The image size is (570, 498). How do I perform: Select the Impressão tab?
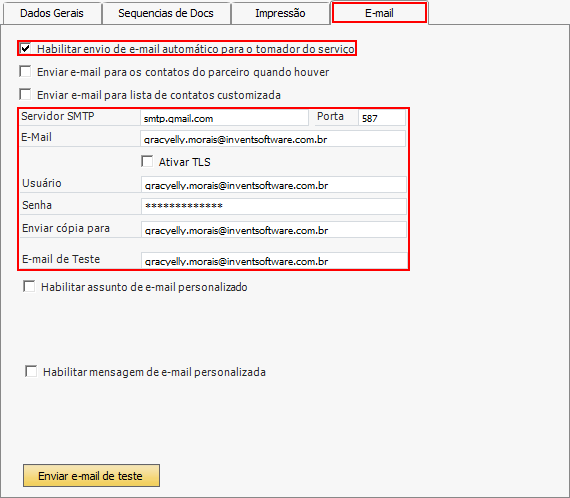[x=280, y=13]
